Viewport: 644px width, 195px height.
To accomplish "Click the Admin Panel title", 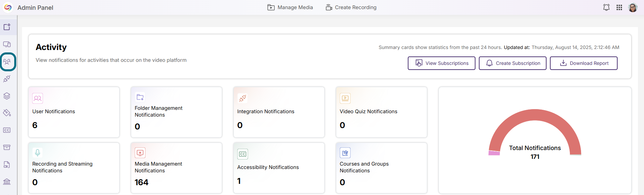I will coord(35,8).
